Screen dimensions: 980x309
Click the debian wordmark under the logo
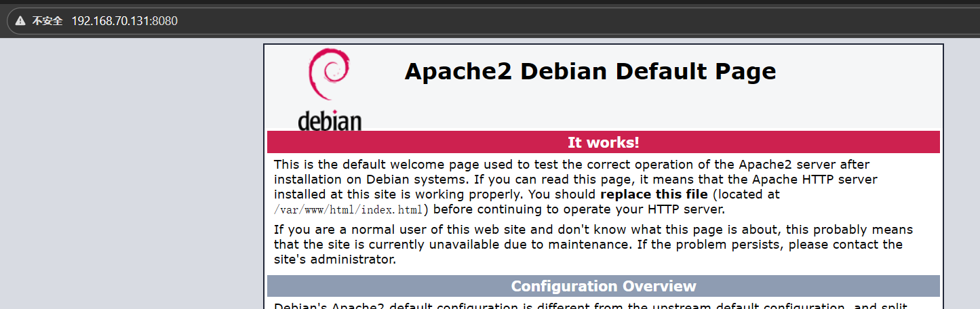(330, 119)
